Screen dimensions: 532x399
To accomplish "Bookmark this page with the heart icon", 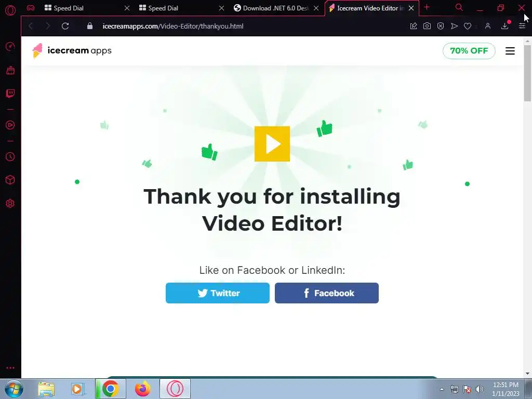I will tap(468, 26).
